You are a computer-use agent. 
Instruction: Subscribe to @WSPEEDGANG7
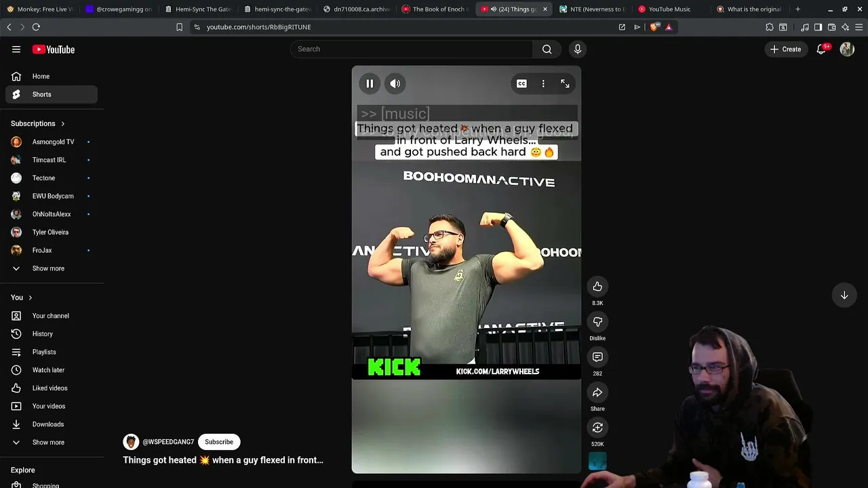point(219,442)
